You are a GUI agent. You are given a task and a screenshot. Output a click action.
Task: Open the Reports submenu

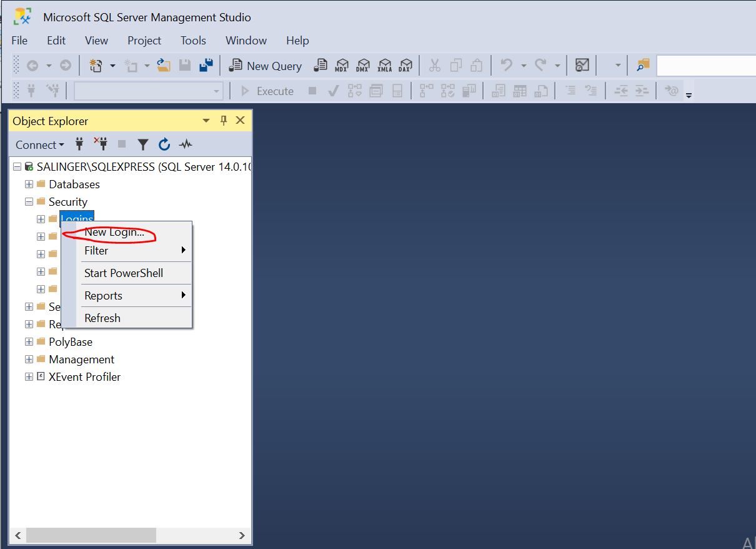(x=126, y=295)
